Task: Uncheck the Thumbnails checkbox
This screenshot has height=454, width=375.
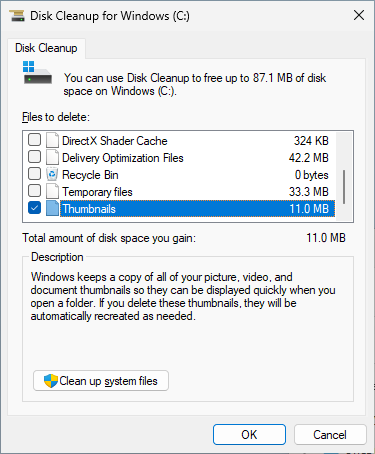Action: [x=34, y=208]
